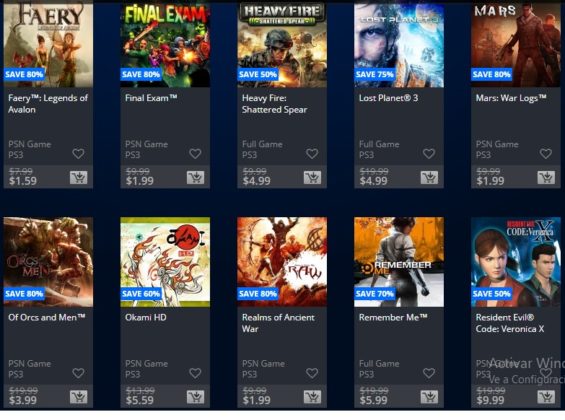Toggle wishlist heart for Remember Me
Screen dimensions: 565x420
[x=429, y=373]
